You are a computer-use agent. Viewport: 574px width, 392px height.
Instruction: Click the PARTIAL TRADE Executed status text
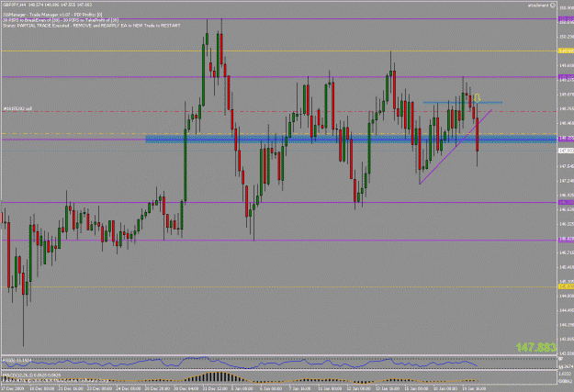point(92,26)
